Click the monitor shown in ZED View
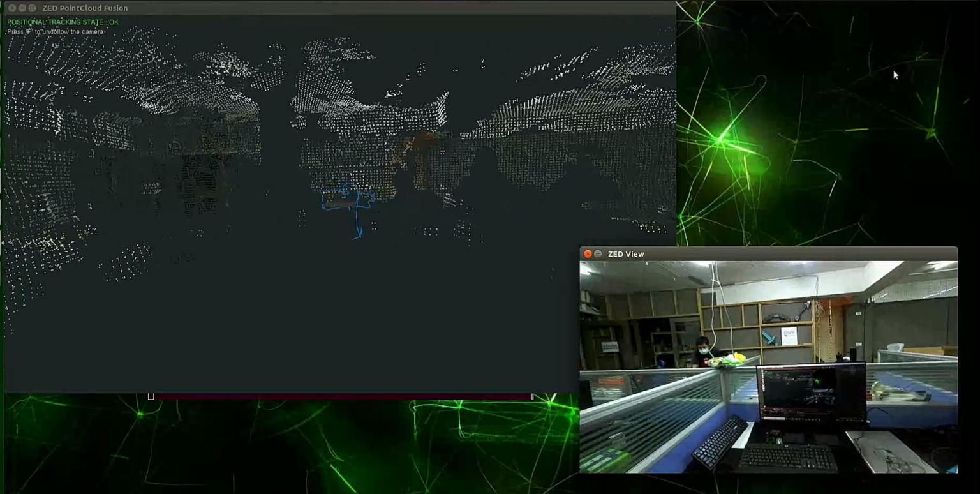Viewport: 980px width, 494px height. pyautogui.click(x=811, y=392)
